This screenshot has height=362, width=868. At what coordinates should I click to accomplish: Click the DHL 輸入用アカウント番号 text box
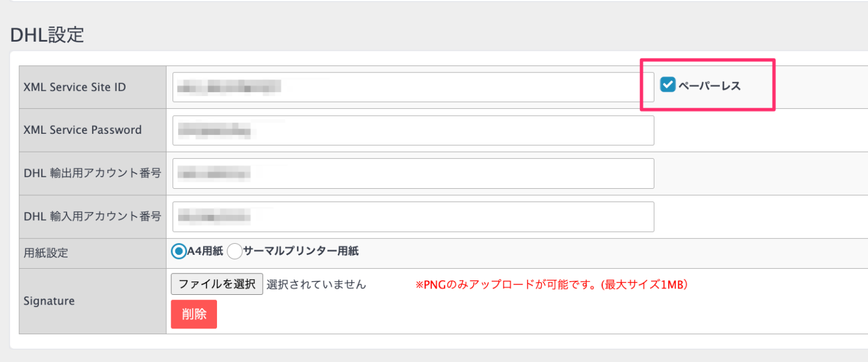tap(413, 217)
